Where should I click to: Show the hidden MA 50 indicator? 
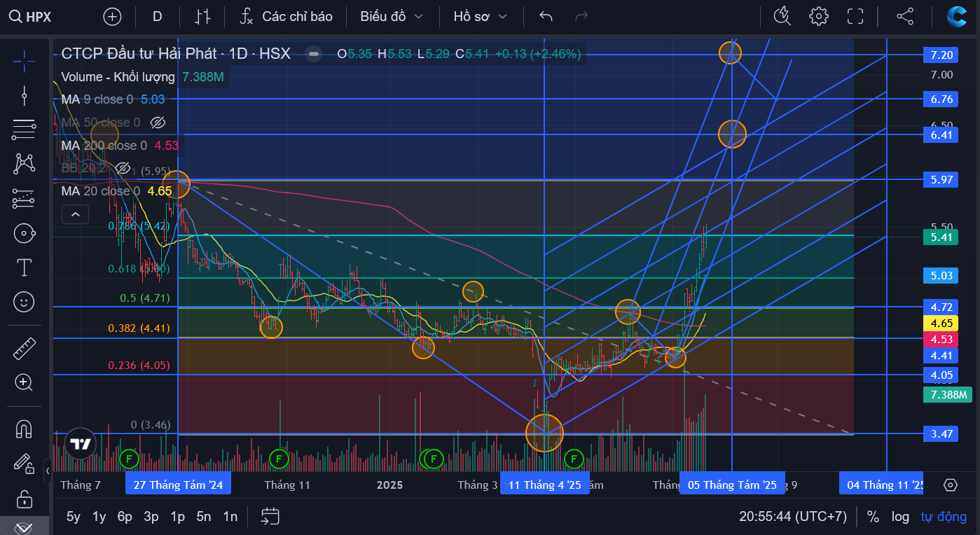pyautogui.click(x=158, y=123)
